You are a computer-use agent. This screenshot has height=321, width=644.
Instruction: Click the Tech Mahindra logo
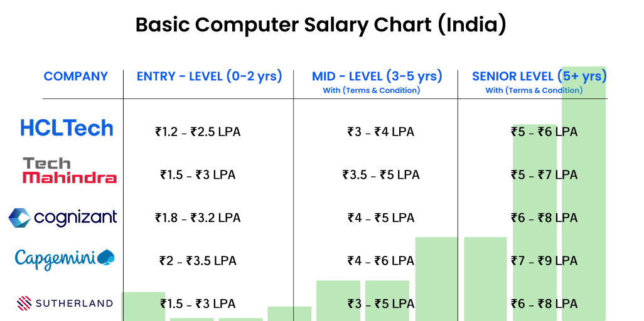pyautogui.click(x=69, y=171)
